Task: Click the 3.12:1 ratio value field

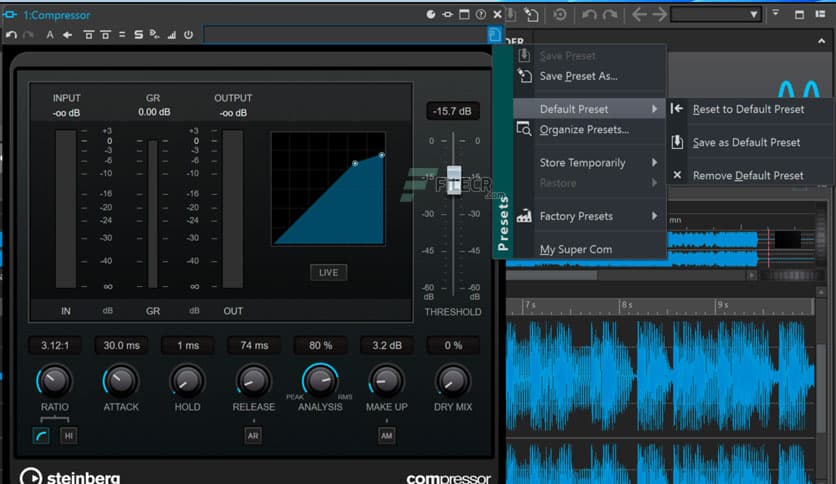Action: point(55,345)
